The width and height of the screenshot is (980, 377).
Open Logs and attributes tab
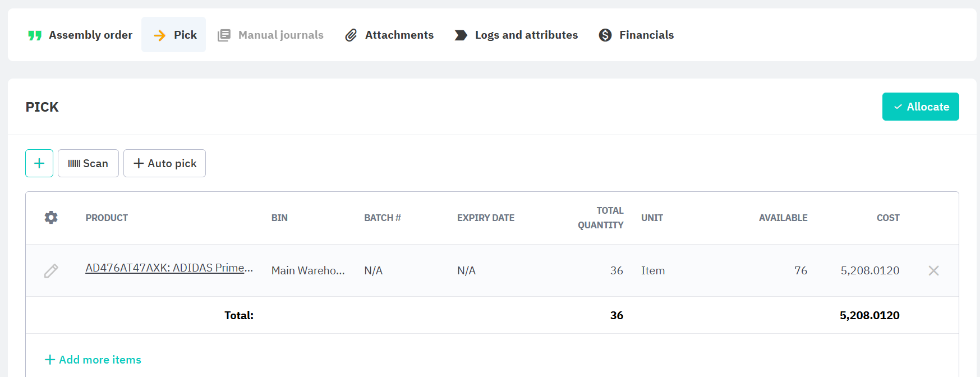tap(516, 35)
